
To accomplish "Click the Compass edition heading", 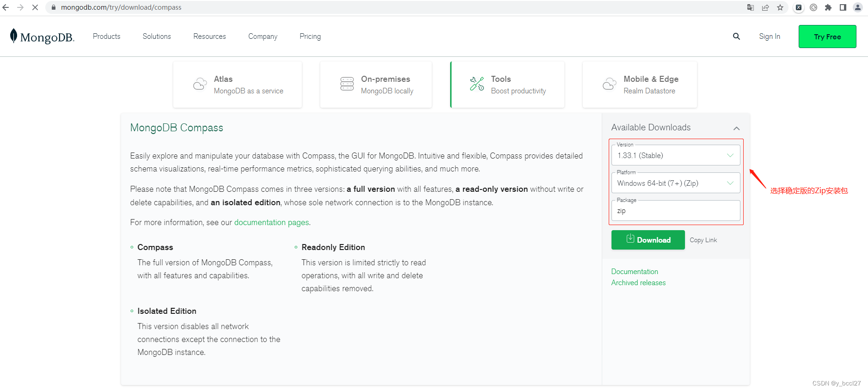I will 155,247.
